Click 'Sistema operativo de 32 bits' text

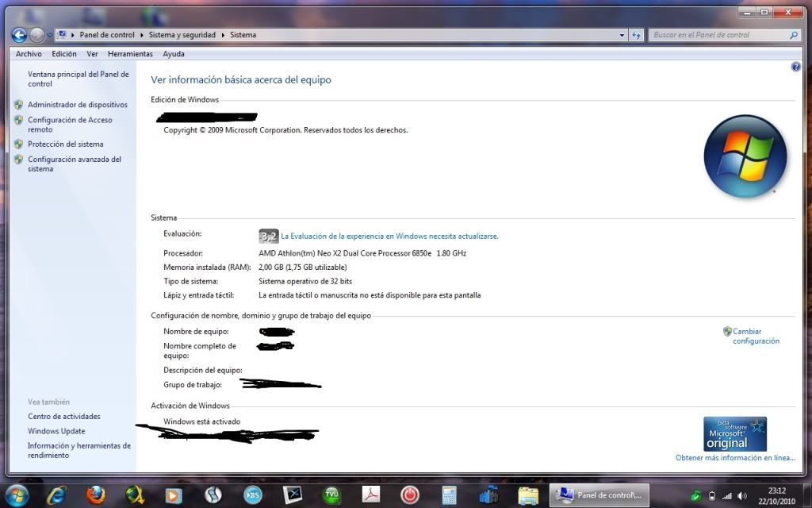click(x=305, y=282)
